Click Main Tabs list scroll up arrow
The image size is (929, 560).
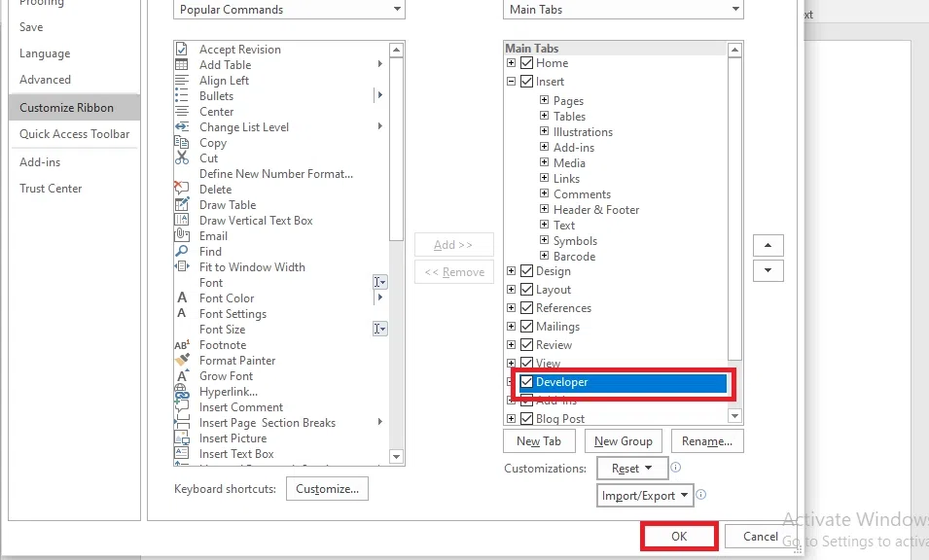(734, 50)
